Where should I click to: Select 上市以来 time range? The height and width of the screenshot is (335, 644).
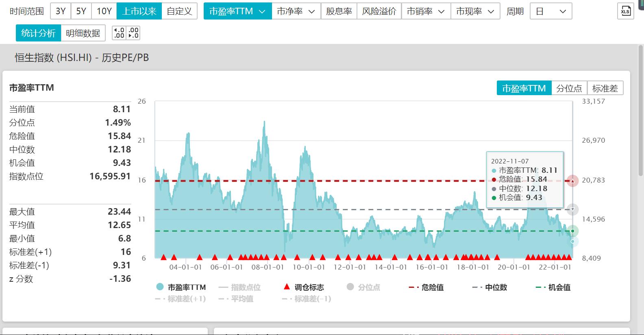click(139, 11)
